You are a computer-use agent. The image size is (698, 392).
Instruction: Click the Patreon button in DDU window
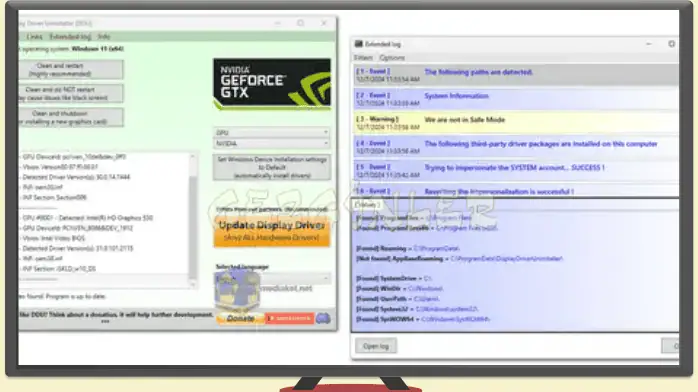290,318
